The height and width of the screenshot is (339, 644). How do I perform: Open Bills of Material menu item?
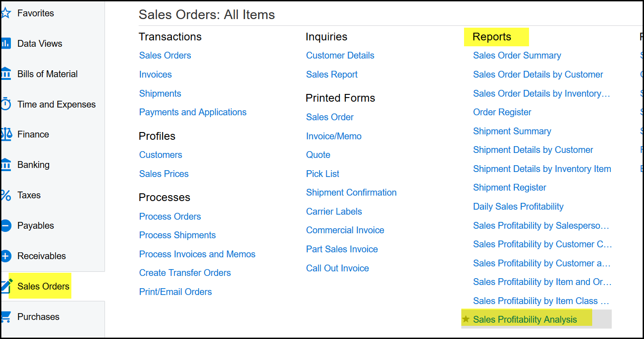[47, 74]
